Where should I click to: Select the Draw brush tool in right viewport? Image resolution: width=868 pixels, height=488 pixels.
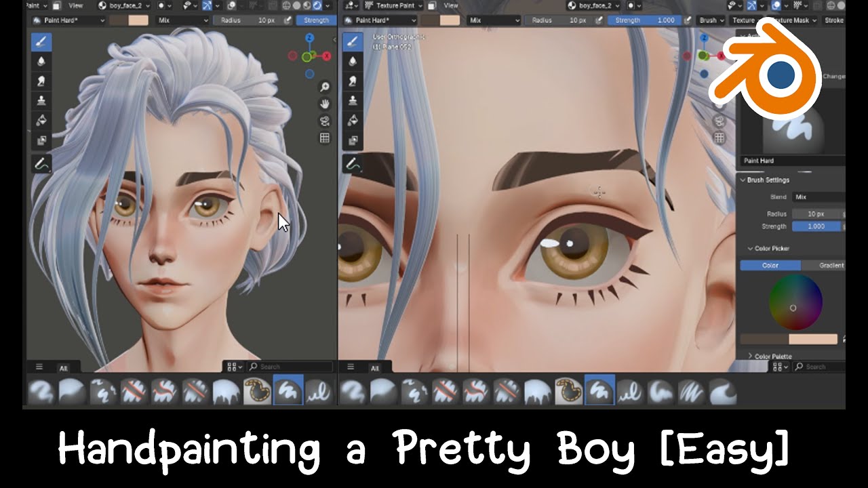tap(352, 41)
